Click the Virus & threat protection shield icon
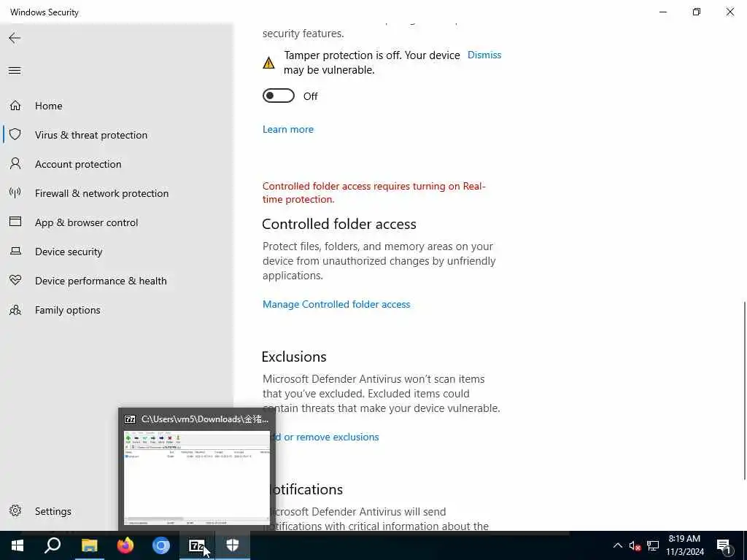 15,134
